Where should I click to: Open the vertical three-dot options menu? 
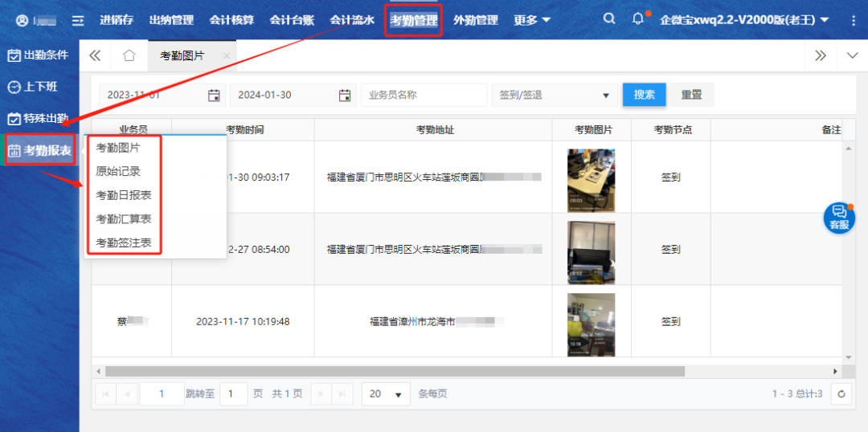pos(853,20)
